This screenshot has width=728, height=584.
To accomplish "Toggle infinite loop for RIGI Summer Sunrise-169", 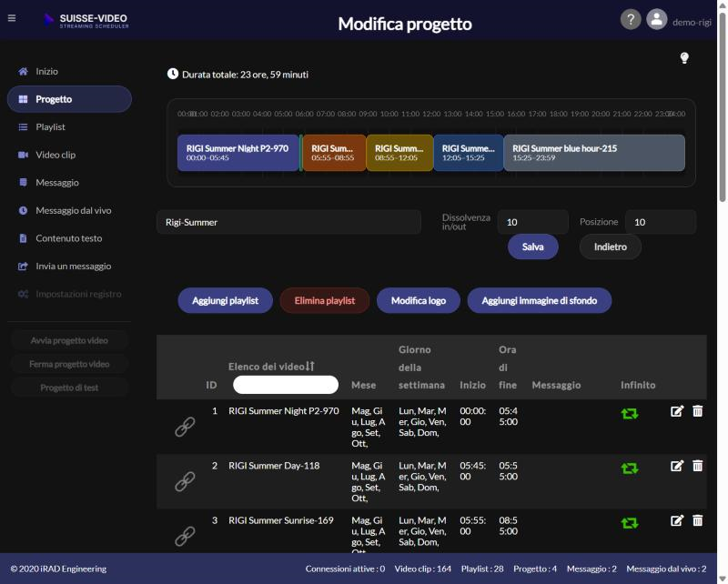I will click(630, 523).
